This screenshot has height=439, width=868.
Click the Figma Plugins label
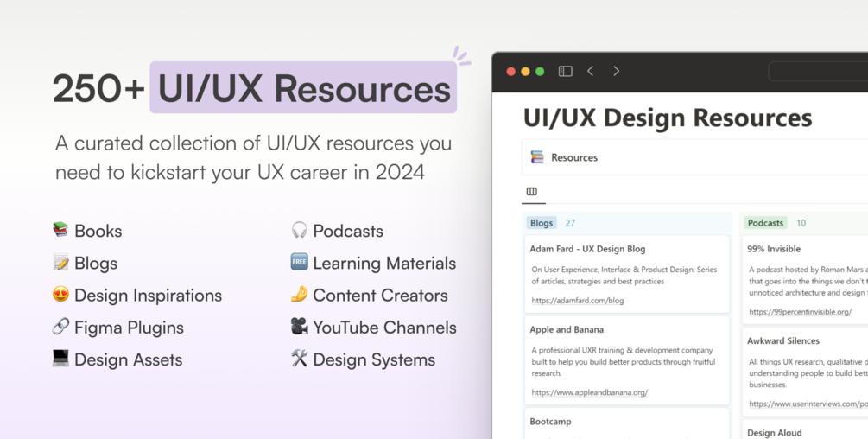tap(129, 328)
